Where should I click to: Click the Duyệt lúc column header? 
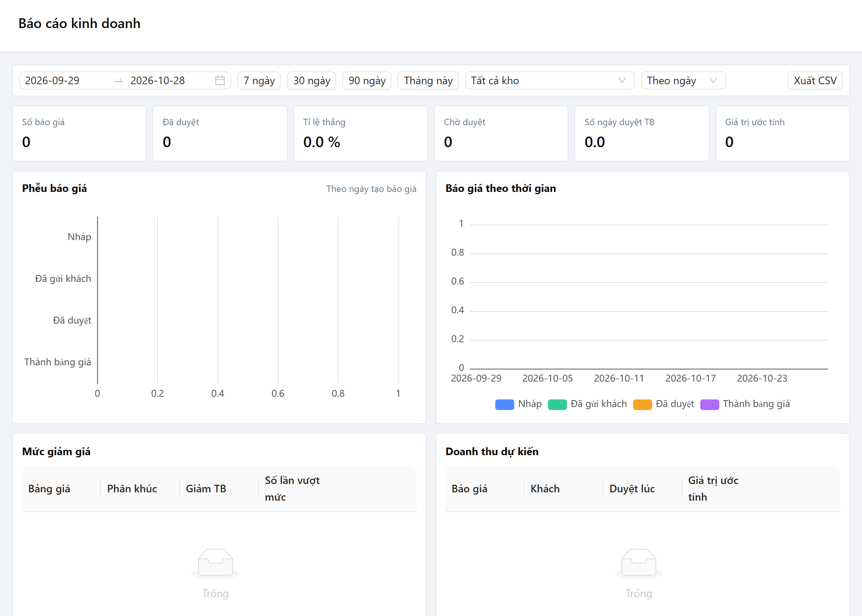[x=642, y=489]
